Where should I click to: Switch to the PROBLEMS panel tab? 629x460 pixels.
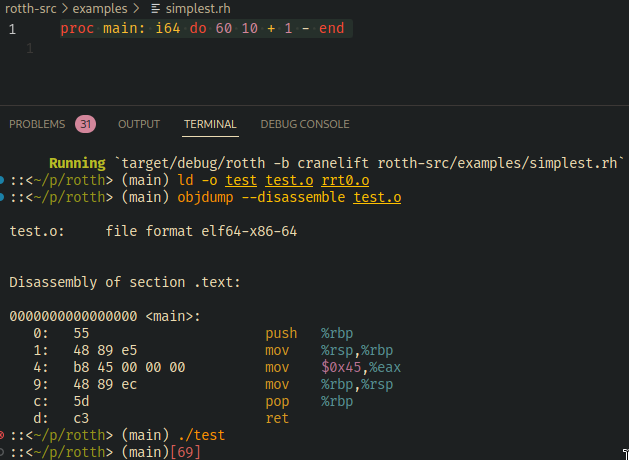tap(36, 124)
